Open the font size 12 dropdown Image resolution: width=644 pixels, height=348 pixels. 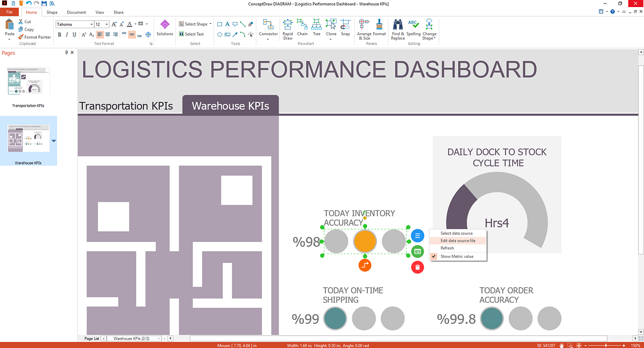pyautogui.click(x=106, y=24)
